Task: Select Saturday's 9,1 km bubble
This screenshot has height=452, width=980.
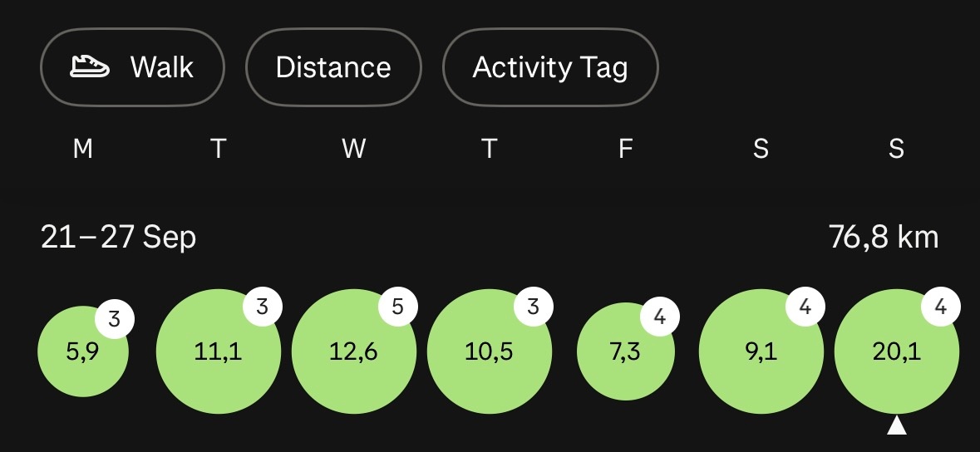Action: pos(761,351)
